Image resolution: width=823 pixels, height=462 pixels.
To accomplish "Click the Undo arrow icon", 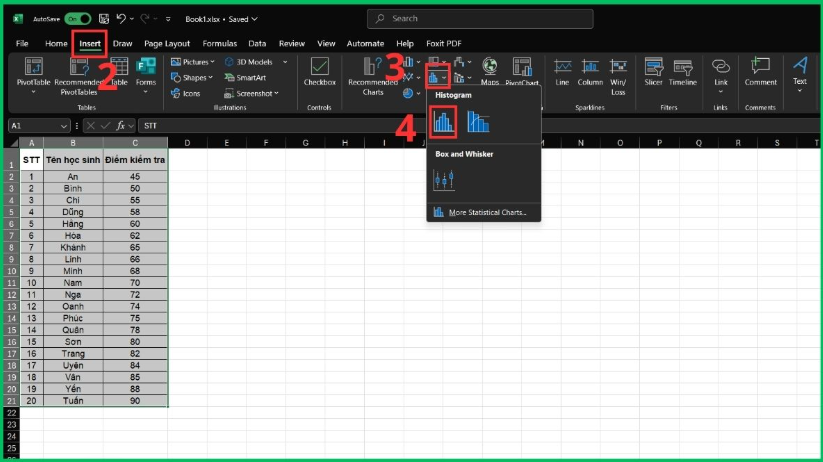I will pyautogui.click(x=121, y=19).
